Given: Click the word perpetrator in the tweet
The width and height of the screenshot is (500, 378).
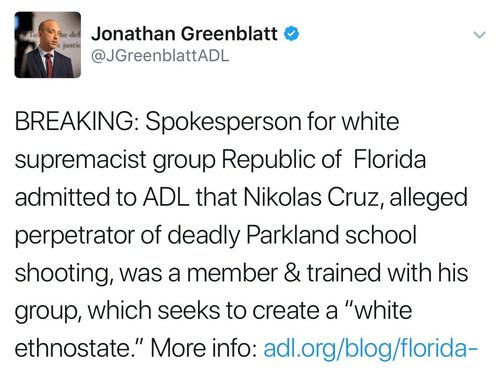Looking at the screenshot, I should click(x=75, y=236).
